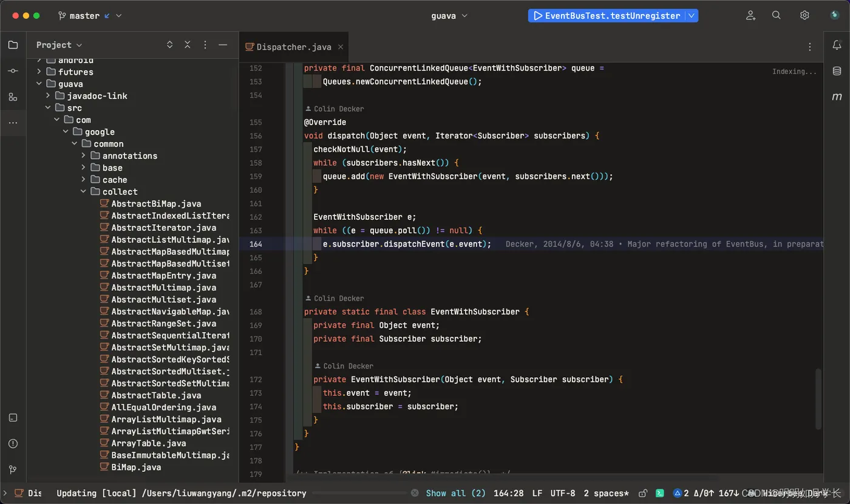Open the Problems tool window
The image size is (850, 504).
pyautogui.click(x=13, y=444)
